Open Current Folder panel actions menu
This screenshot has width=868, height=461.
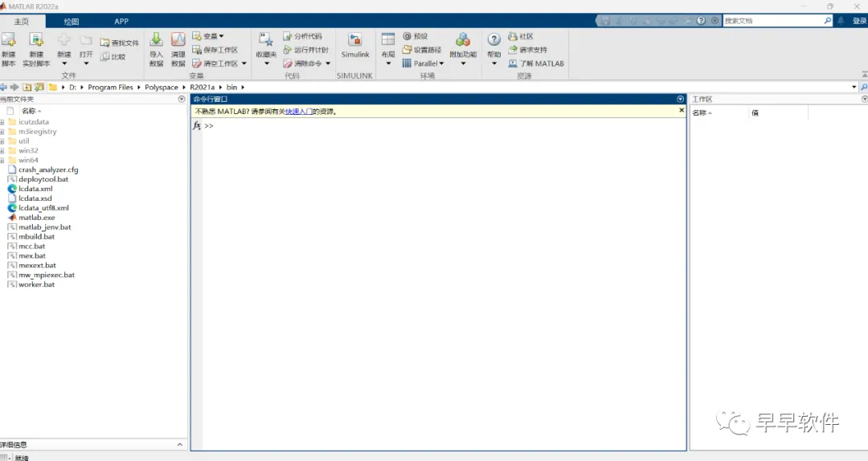(182, 99)
